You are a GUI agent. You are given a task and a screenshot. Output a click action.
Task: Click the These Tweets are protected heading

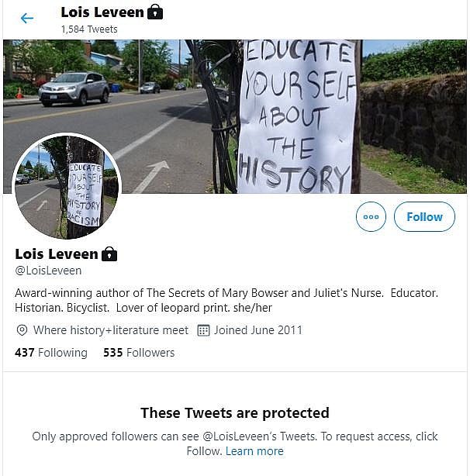click(235, 413)
